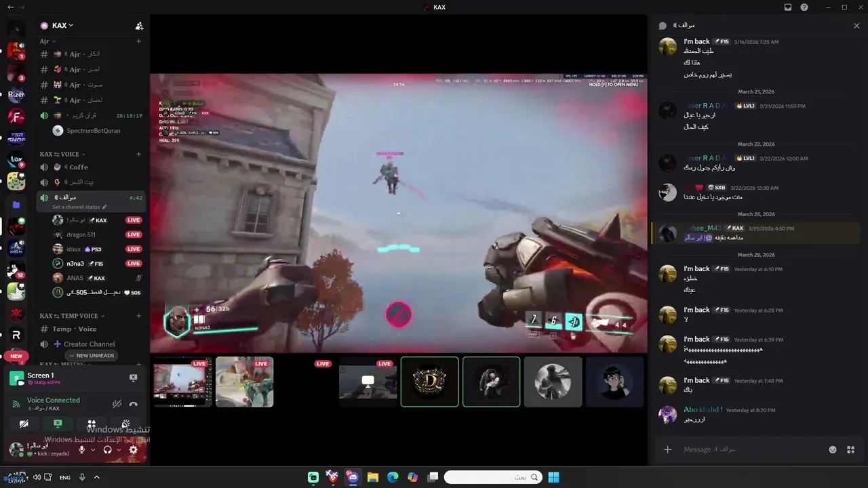Viewport: 868px width, 488px height.
Task: Open the attachment plus button in chat
Action: point(668,449)
